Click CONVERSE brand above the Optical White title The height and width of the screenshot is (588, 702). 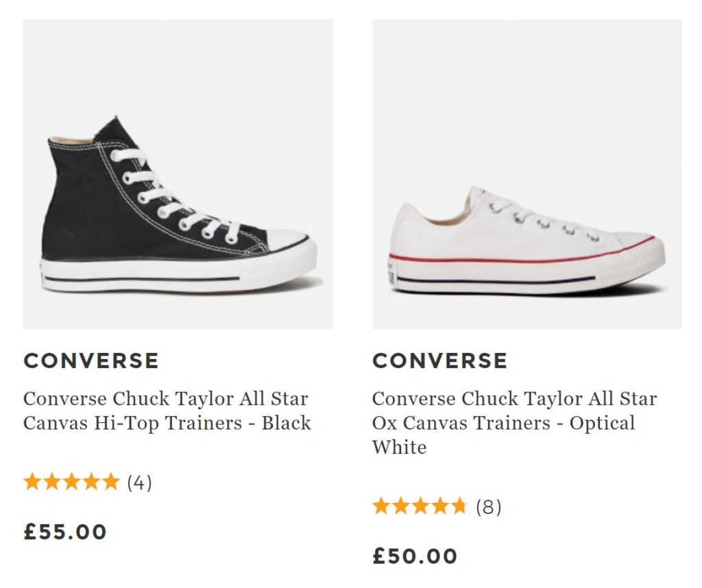[x=439, y=360]
